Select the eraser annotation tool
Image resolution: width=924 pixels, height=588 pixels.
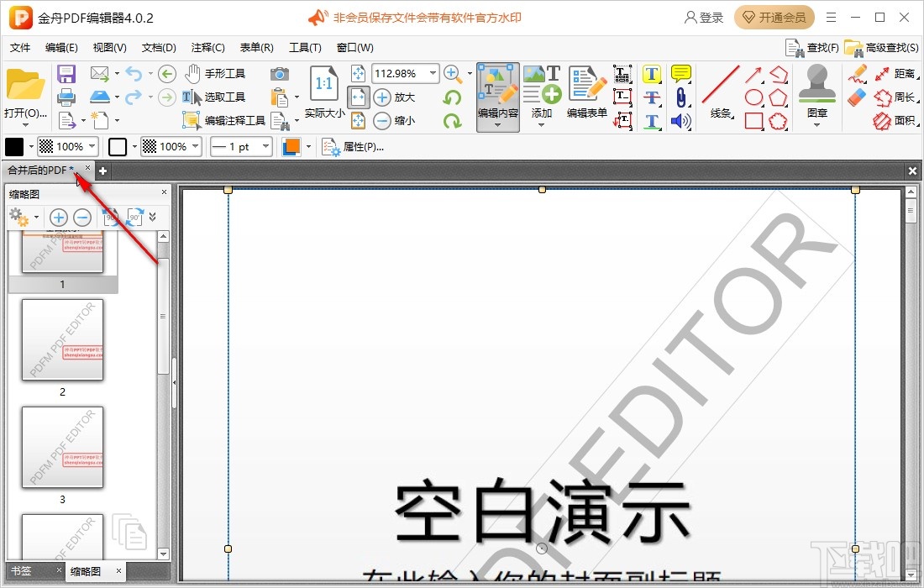(x=857, y=98)
